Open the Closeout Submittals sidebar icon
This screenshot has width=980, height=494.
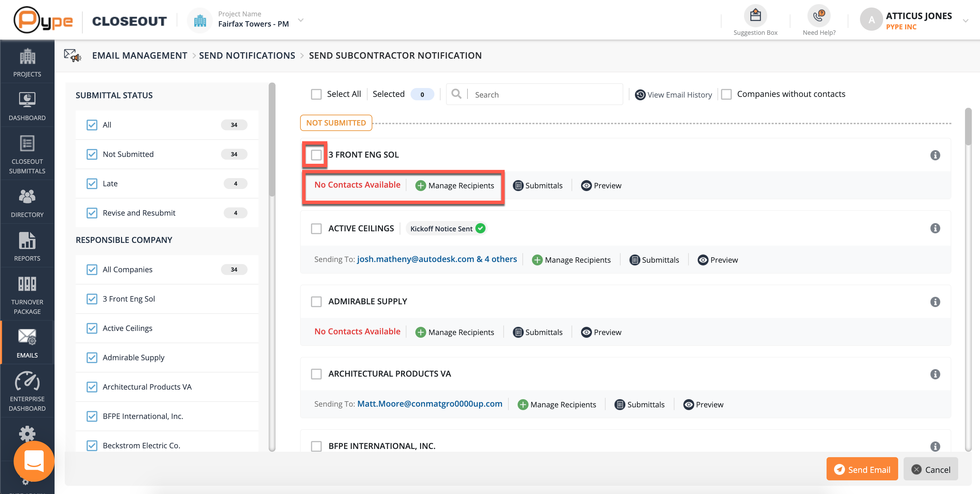[27, 144]
